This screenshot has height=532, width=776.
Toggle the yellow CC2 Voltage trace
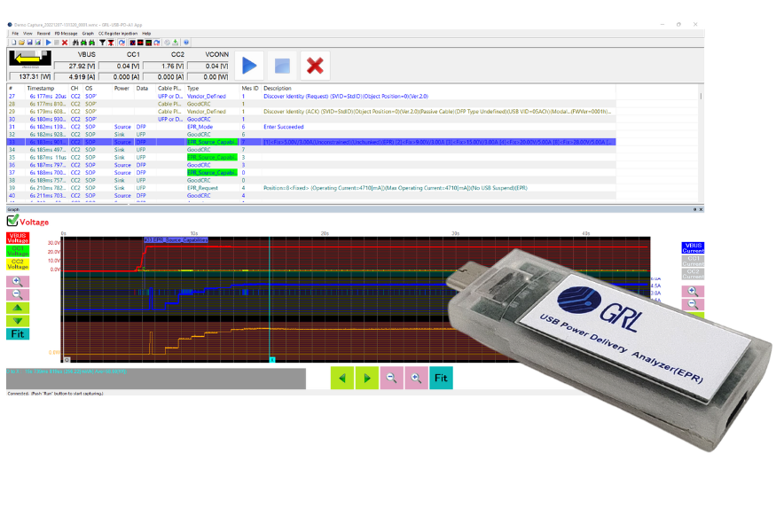[18, 263]
